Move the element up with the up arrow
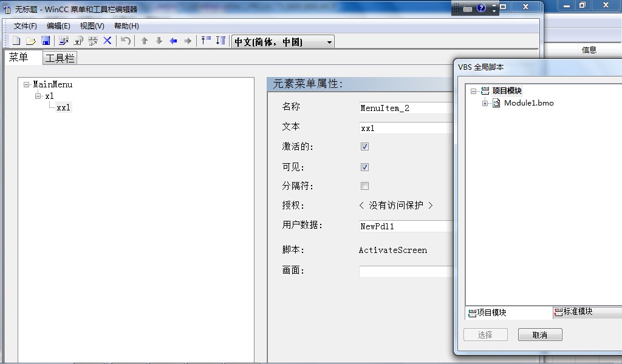The image size is (622, 364). [x=145, y=41]
